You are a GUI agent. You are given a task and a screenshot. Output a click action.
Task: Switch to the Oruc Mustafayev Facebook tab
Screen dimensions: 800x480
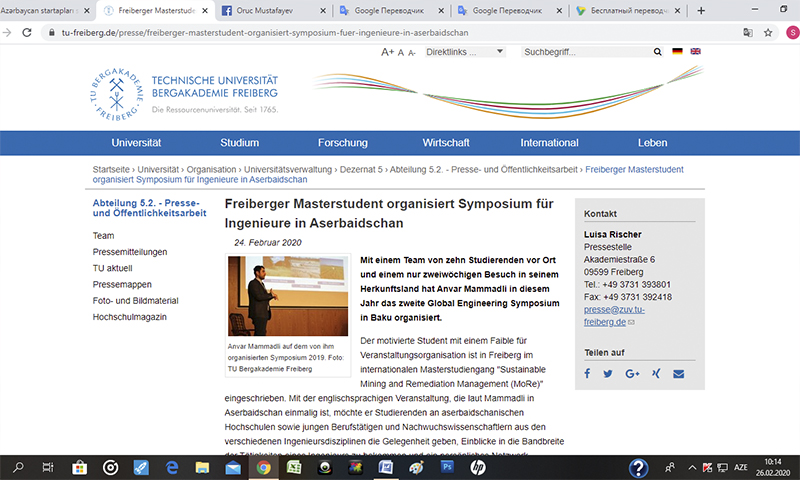pyautogui.click(x=273, y=11)
